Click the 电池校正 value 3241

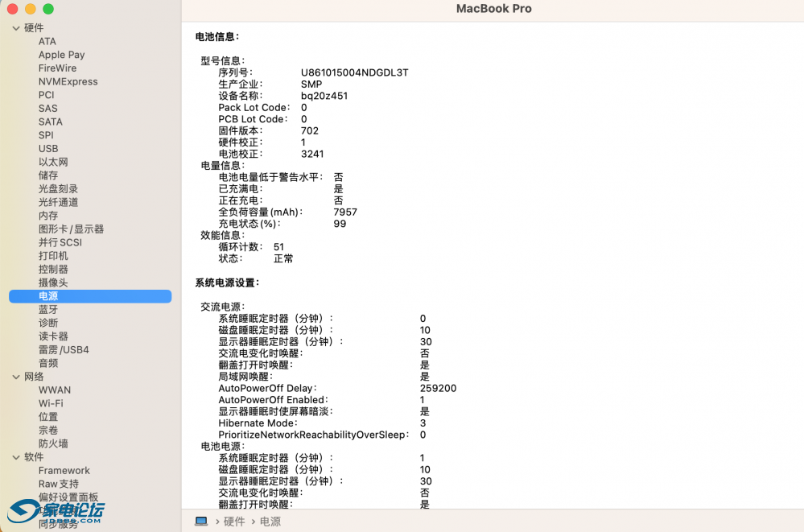[x=312, y=154]
